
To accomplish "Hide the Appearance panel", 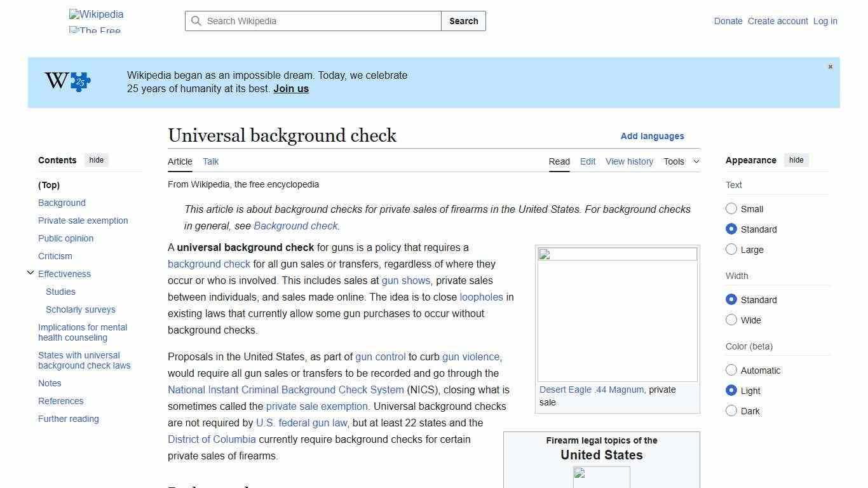I will click(x=796, y=160).
